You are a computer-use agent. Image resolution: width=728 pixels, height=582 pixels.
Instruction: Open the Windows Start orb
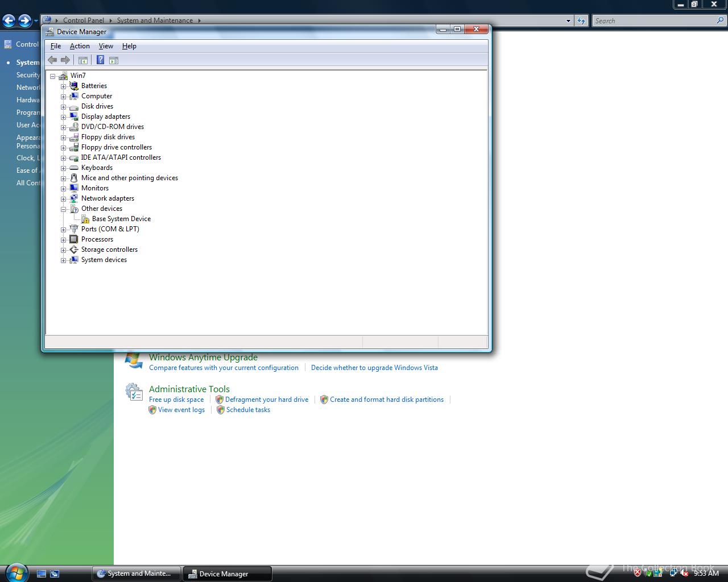tap(16, 572)
